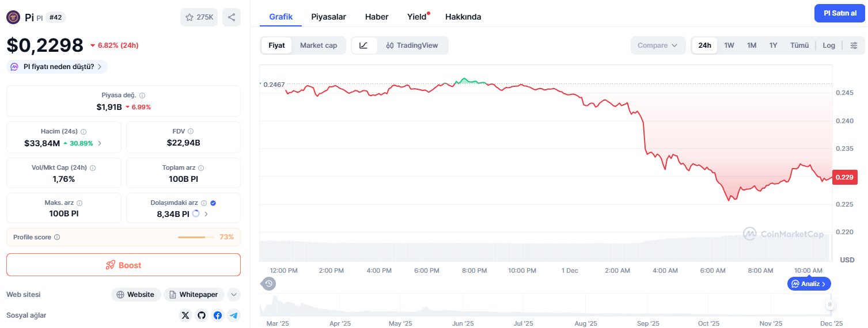The width and height of the screenshot is (868, 328).
Task: Set chart range to 1Y
Action: (774, 45)
